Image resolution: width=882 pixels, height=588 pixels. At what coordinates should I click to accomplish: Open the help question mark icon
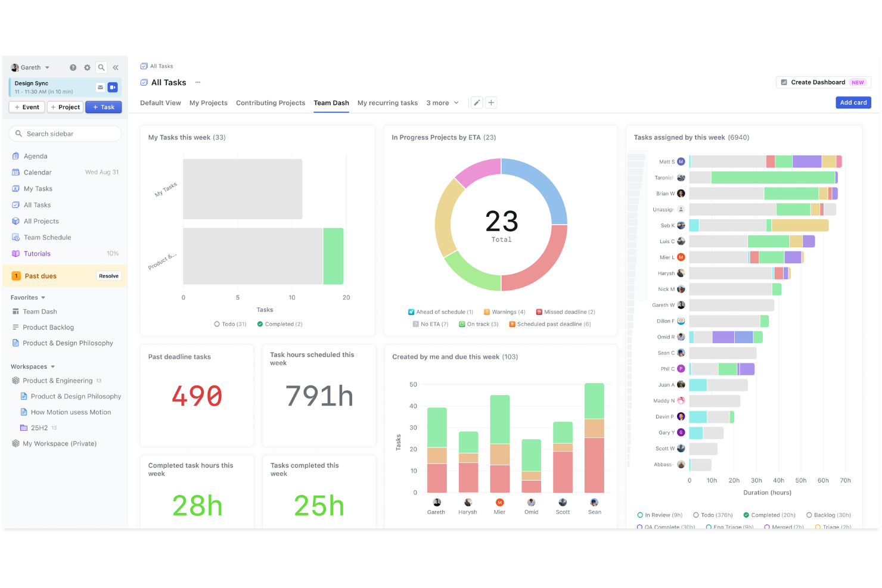point(73,67)
